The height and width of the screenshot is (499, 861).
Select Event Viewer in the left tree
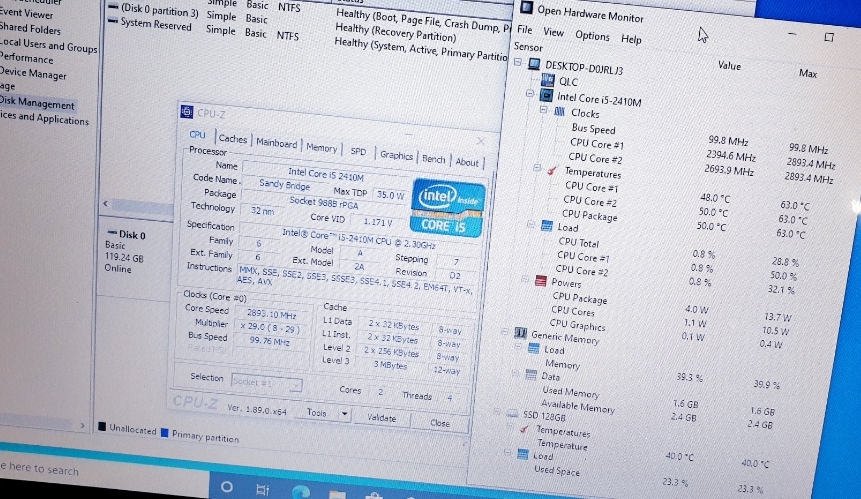click(x=26, y=13)
